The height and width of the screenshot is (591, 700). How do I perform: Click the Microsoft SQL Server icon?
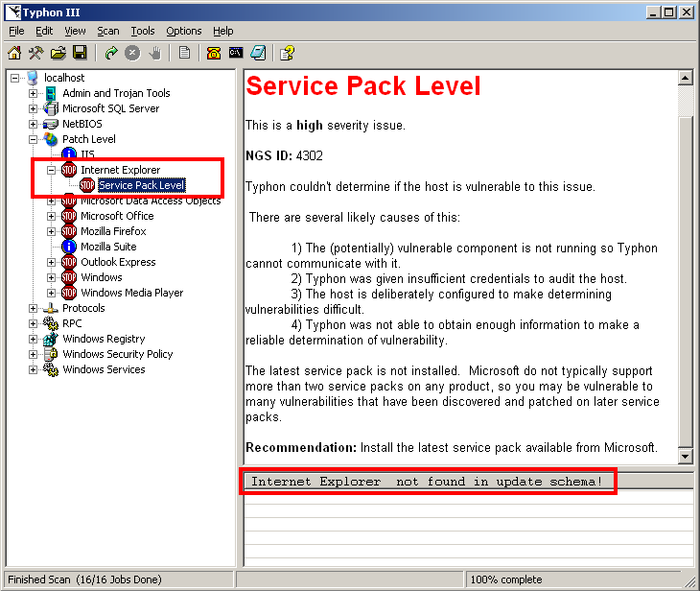click(51, 108)
